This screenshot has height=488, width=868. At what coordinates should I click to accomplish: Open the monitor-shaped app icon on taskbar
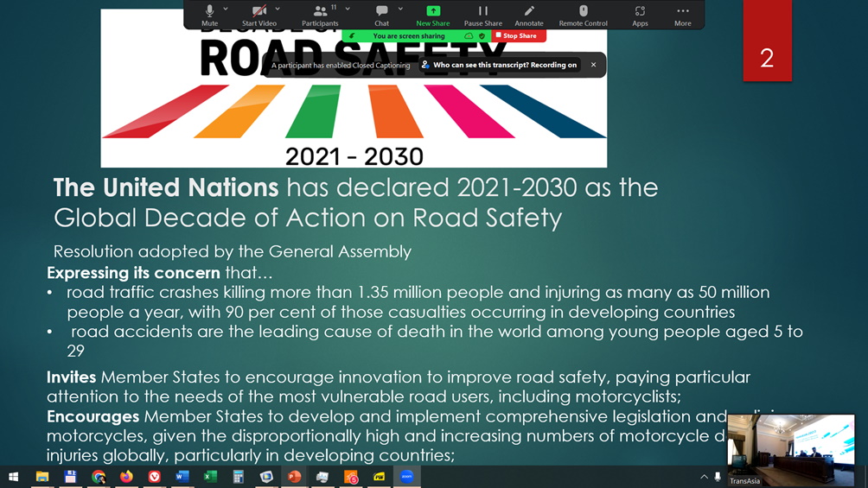point(266,477)
